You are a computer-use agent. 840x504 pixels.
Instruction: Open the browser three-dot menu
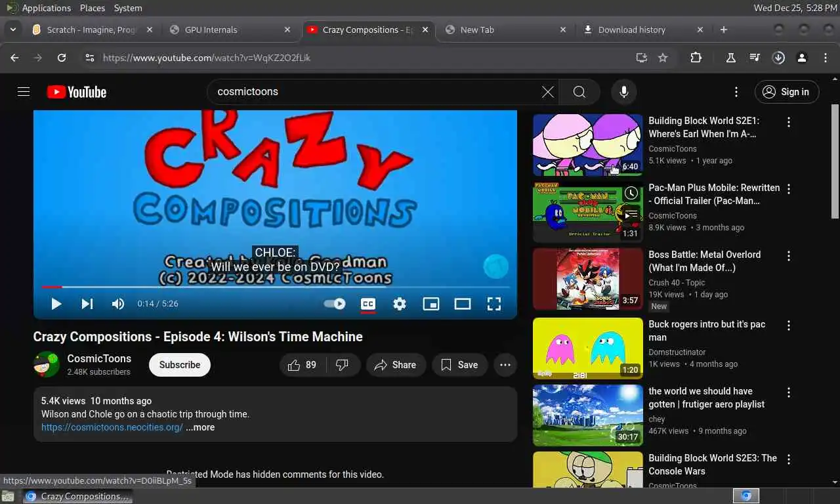826,58
